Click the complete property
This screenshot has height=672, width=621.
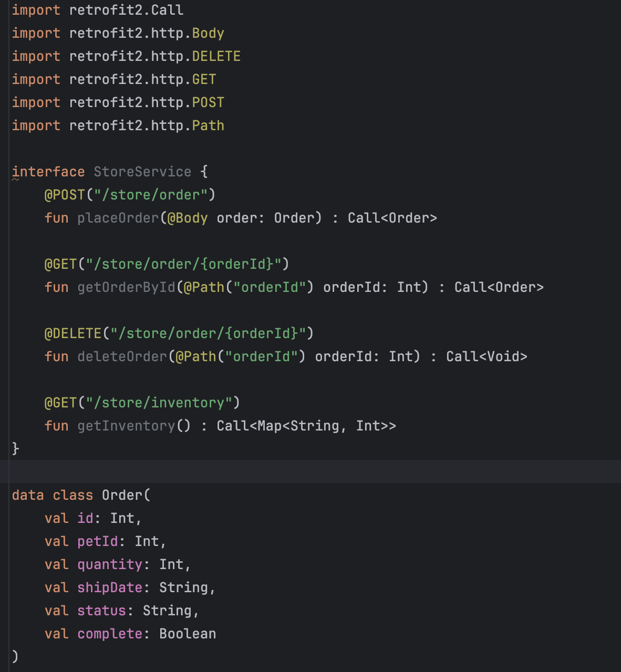[110, 634]
